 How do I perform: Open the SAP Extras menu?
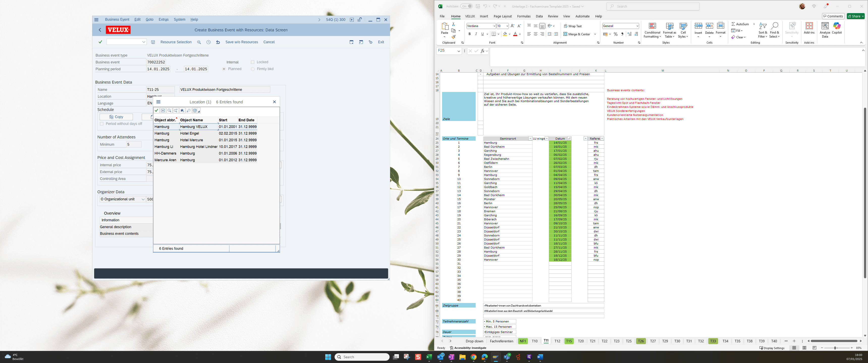(x=164, y=19)
